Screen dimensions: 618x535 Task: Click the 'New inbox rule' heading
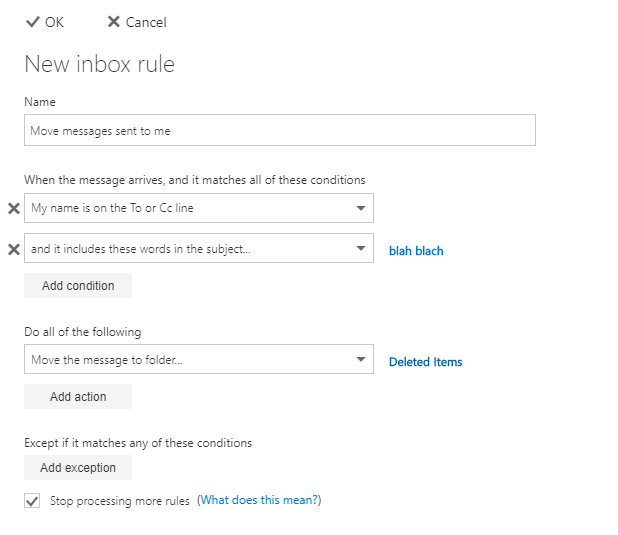(99, 65)
